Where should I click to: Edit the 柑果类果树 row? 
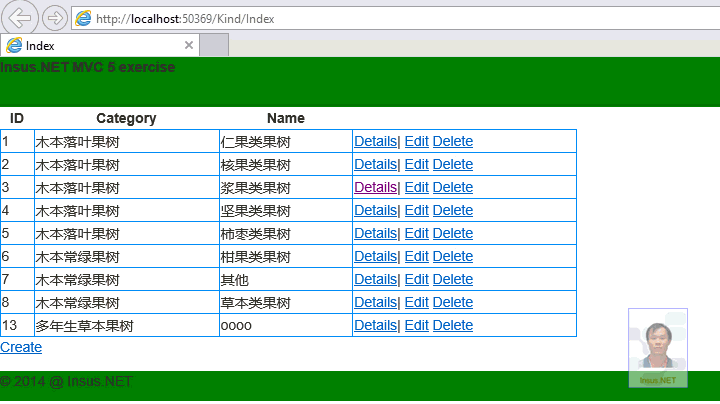[x=416, y=256]
